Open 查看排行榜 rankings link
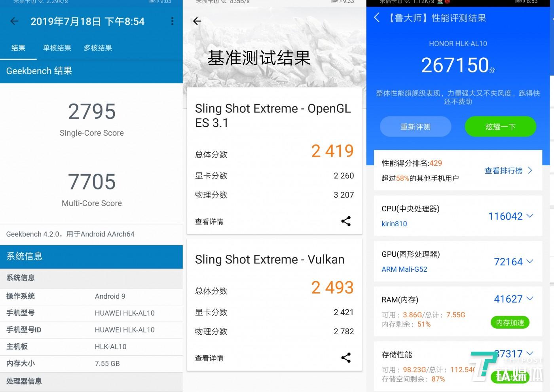Viewport: 554px width, 392px height. click(x=503, y=170)
